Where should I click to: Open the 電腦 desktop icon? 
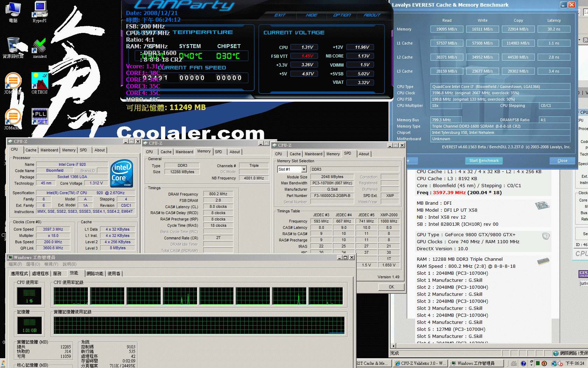[13, 12]
